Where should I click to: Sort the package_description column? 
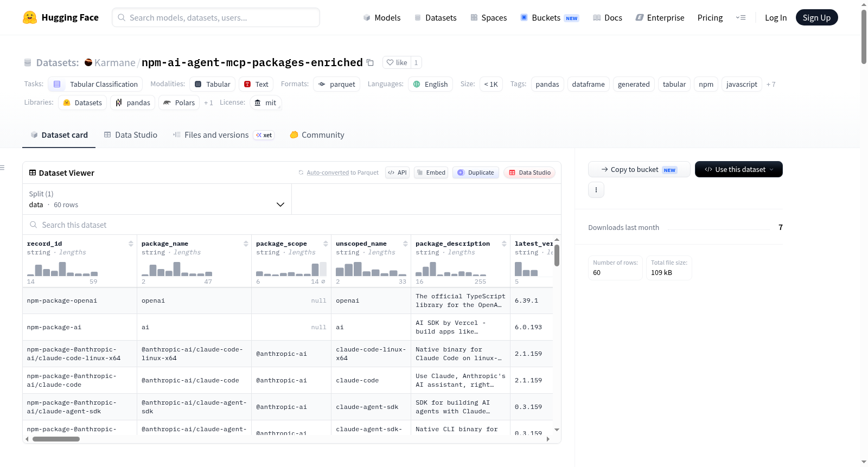pyautogui.click(x=504, y=244)
